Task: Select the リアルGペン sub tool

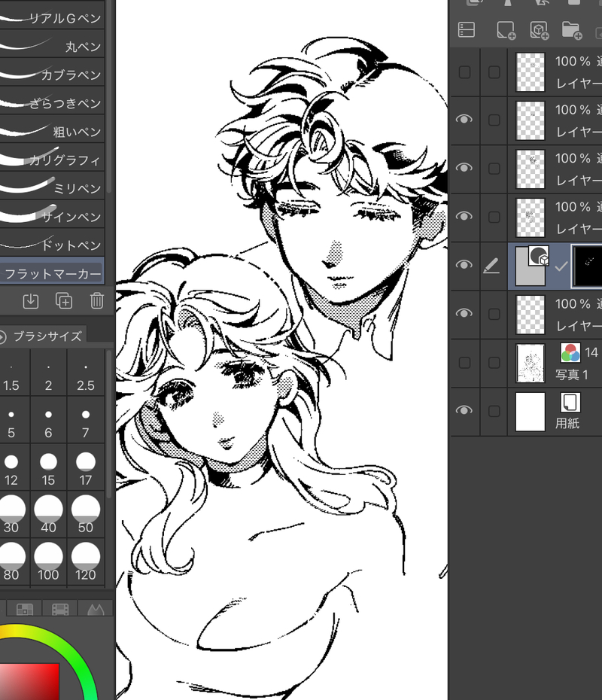Action: click(52, 15)
